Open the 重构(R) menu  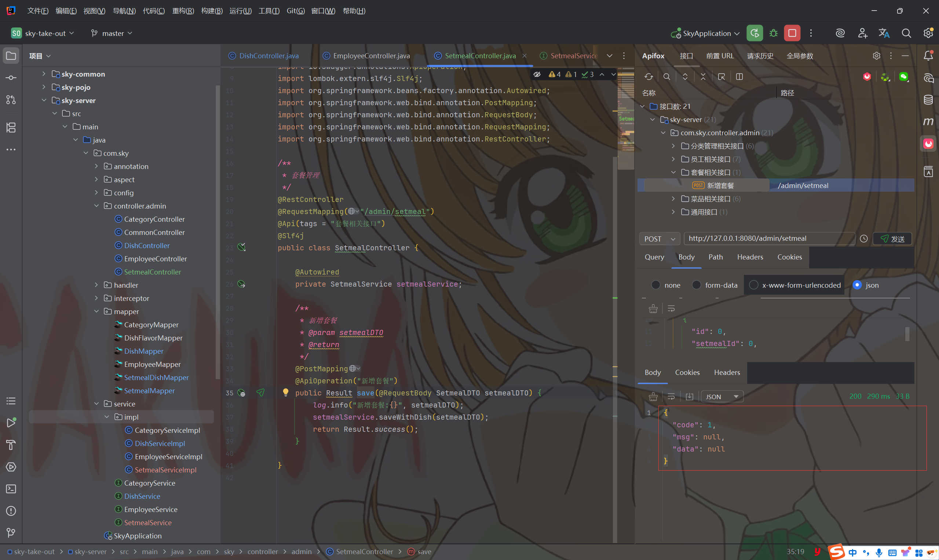click(x=183, y=11)
